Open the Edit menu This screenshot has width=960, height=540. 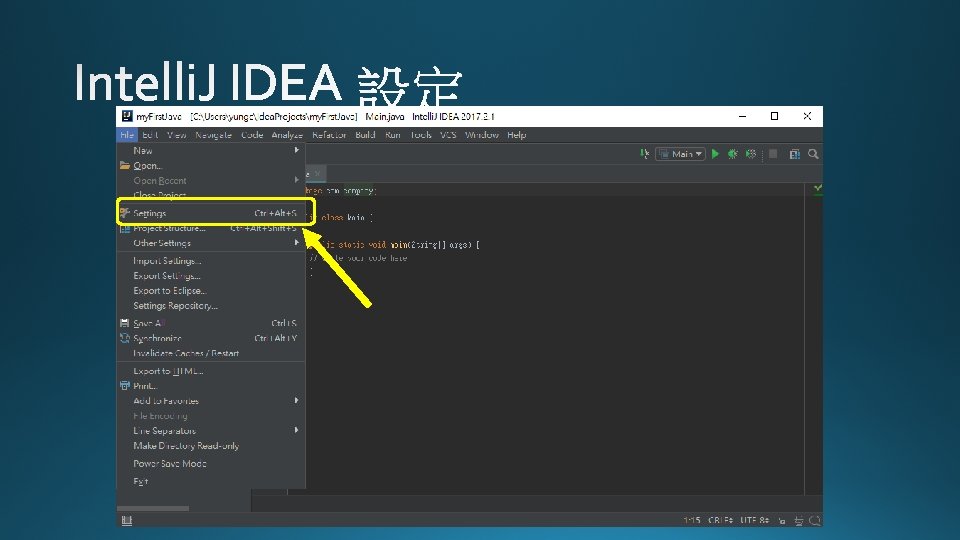pyautogui.click(x=150, y=135)
